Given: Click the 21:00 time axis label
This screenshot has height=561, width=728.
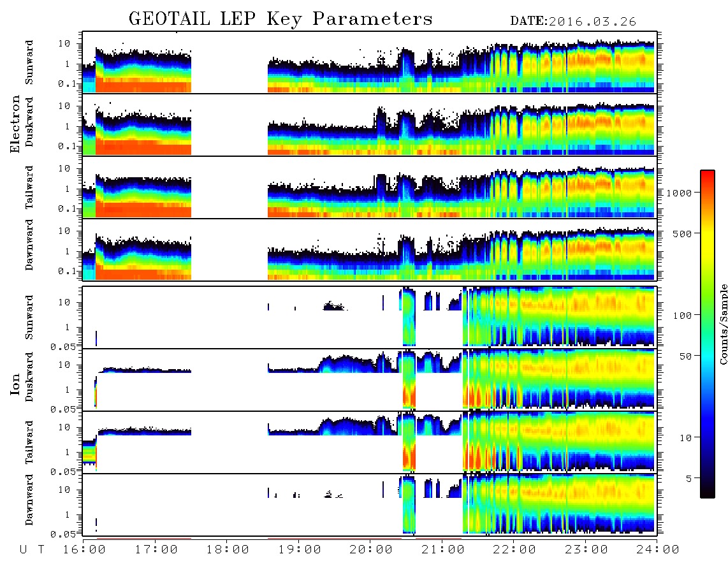Looking at the screenshot, I should click(x=443, y=550).
